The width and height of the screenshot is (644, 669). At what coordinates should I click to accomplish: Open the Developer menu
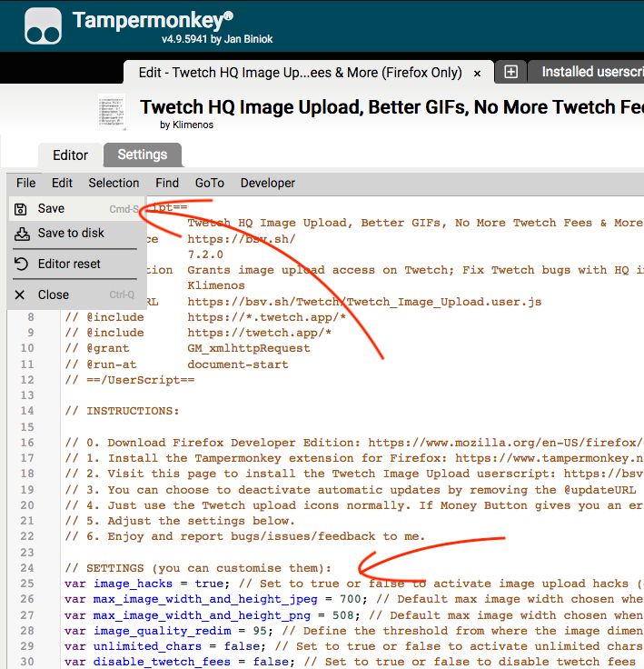click(x=268, y=183)
